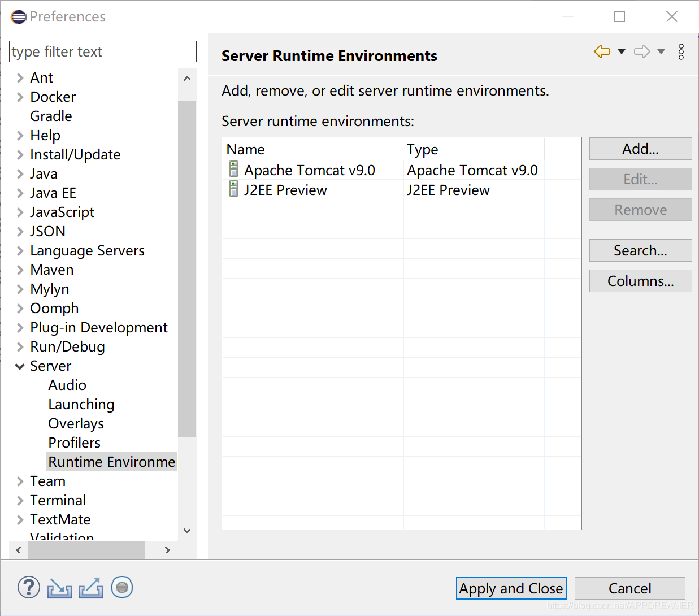Click the Name column header
This screenshot has height=616, width=699.
(x=312, y=149)
